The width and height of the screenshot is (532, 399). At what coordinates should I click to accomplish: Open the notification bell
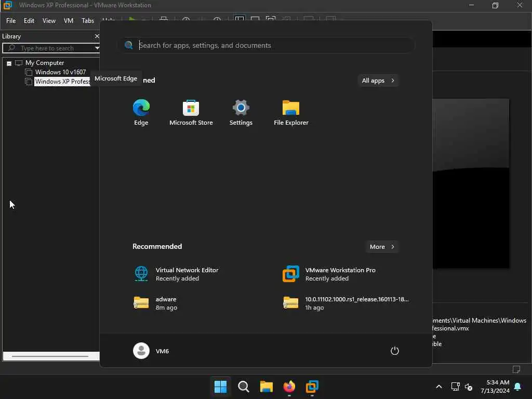pos(518,387)
